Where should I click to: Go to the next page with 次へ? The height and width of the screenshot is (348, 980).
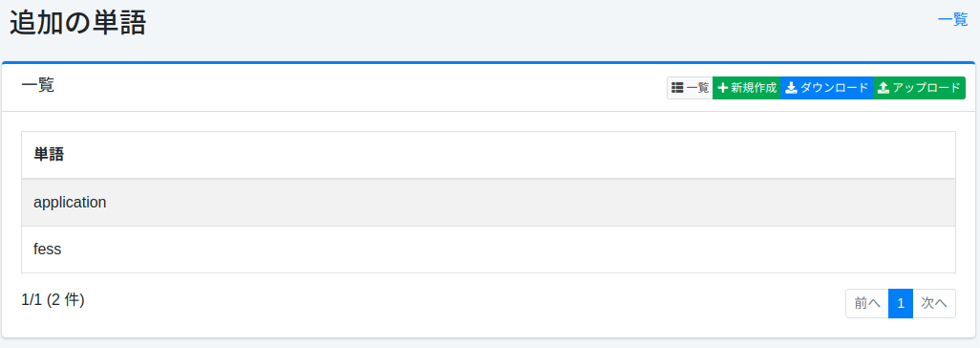tap(934, 304)
